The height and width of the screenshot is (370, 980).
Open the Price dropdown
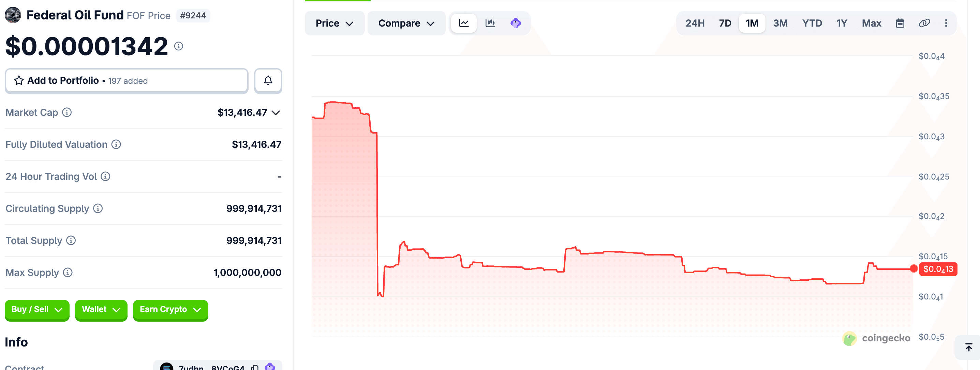click(x=335, y=23)
